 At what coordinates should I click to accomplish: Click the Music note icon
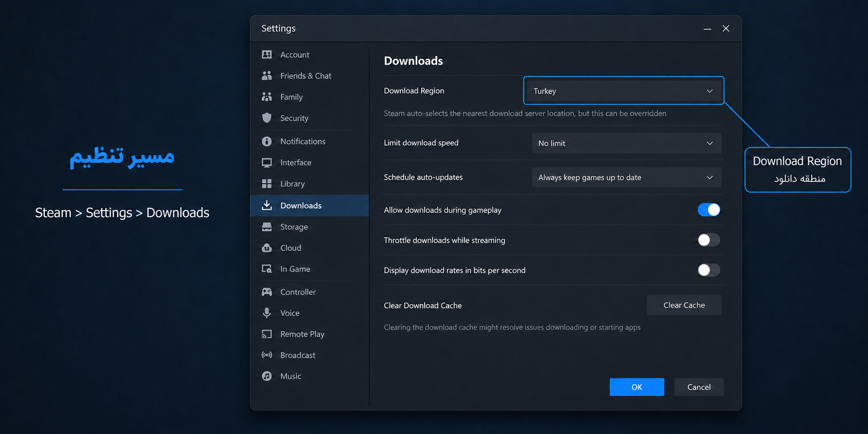coord(267,376)
